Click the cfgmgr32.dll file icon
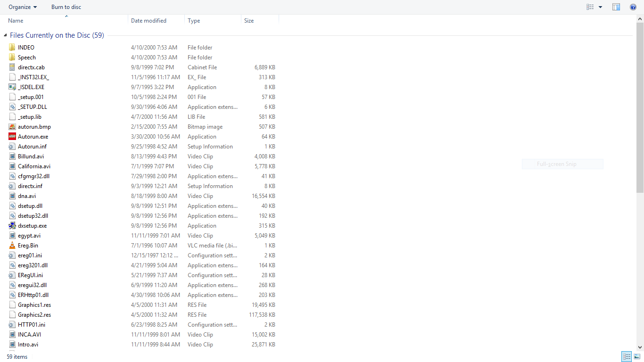The width and height of the screenshot is (644, 362). pos(12,176)
